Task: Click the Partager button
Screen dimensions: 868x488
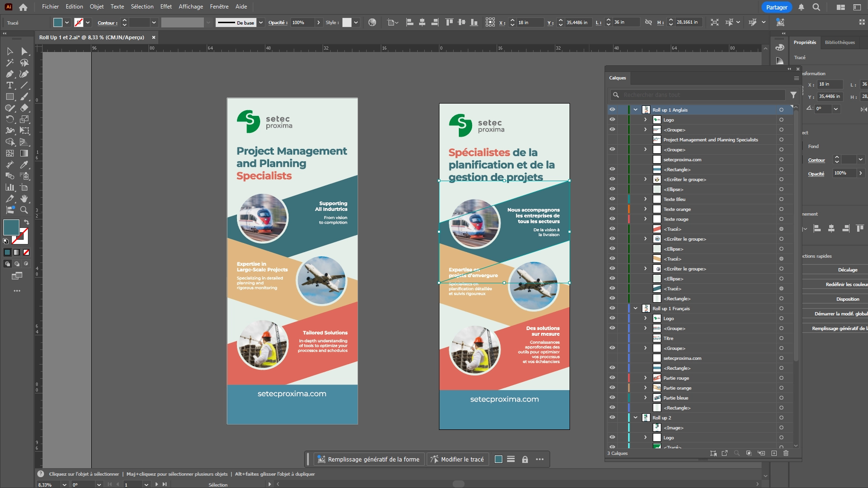Action: 776,7
